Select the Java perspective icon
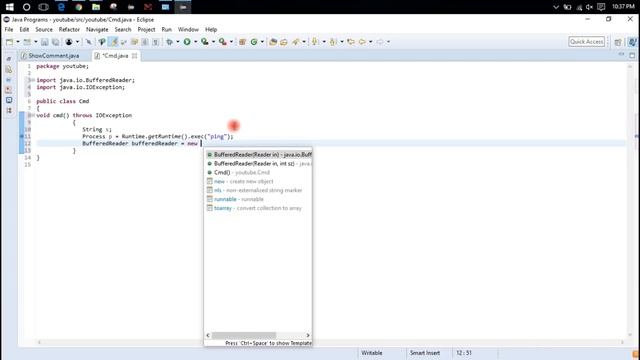The width and height of the screenshot is (640, 360). pyautogui.click(x=632, y=42)
